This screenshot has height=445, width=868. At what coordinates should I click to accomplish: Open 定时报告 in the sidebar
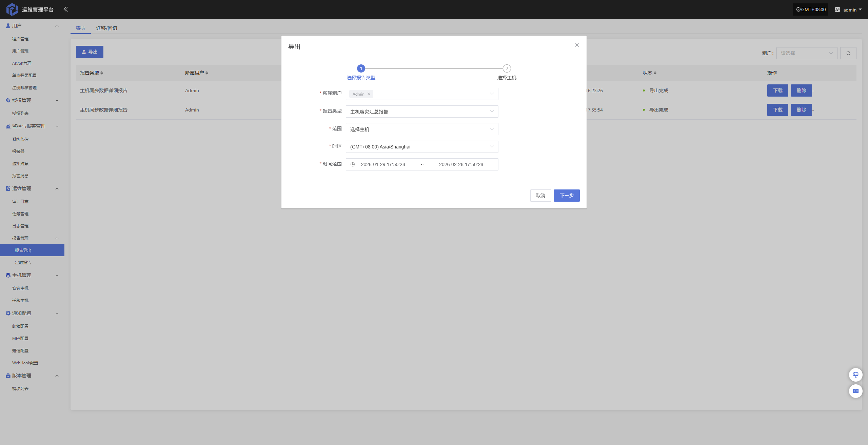23,262
